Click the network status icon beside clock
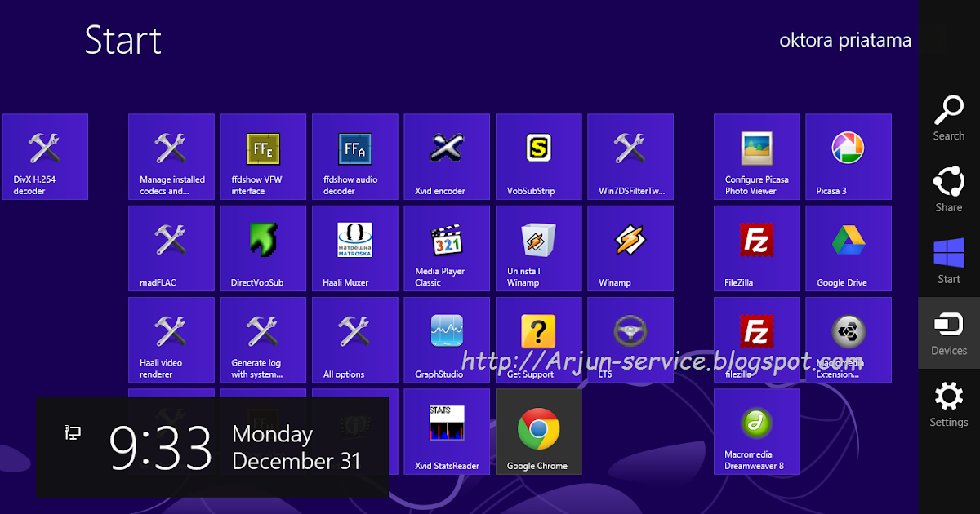The image size is (980, 514). (x=73, y=432)
